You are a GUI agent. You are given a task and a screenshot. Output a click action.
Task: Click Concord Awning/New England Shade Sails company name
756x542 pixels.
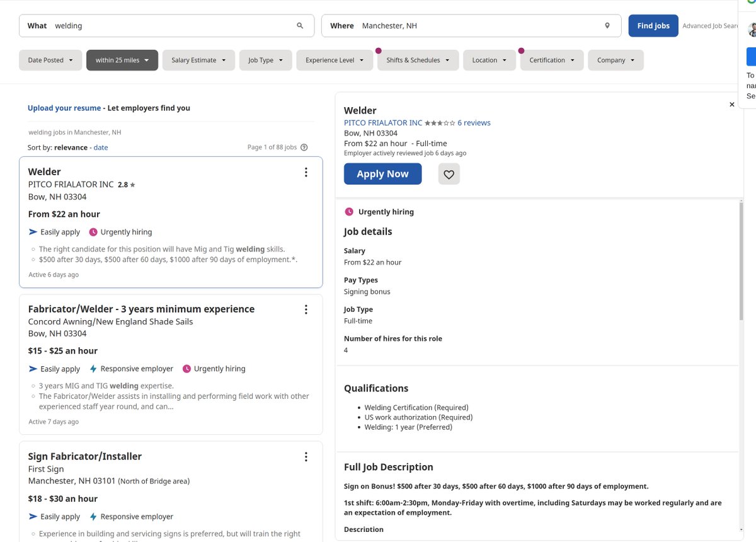tap(110, 321)
